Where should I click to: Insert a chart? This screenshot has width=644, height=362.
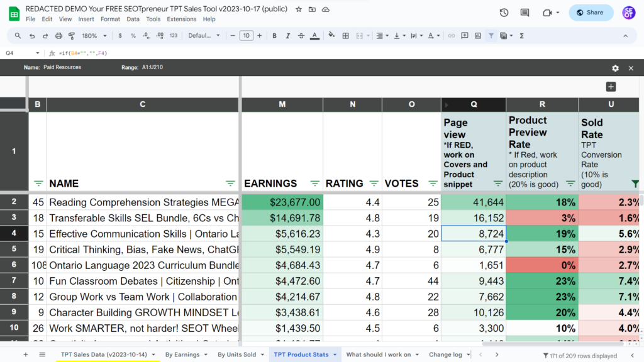[479, 36]
